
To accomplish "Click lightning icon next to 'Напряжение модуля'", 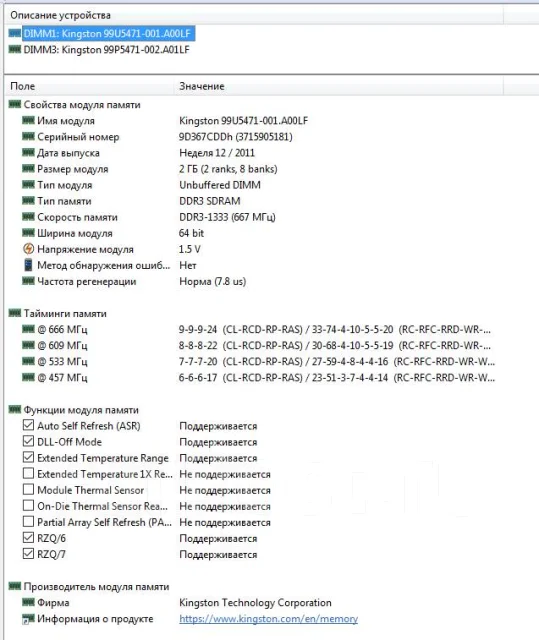I will point(28,249).
